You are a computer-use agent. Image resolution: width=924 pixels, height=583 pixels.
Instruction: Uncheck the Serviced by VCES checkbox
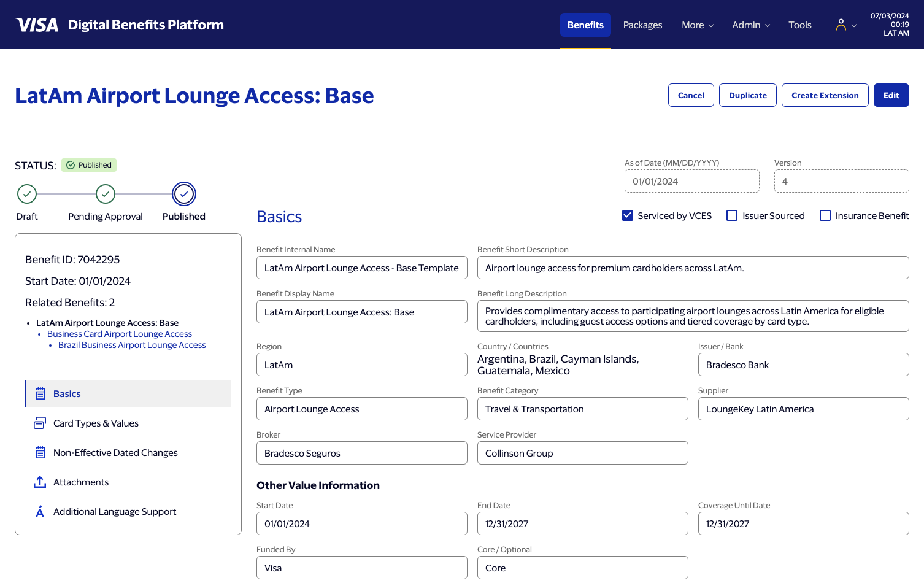(628, 215)
